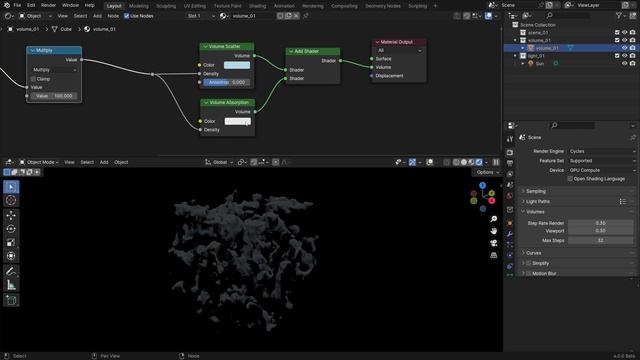Open the Render Engine Cycles dropdown
The image size is (640, 360).
point(602,151)
